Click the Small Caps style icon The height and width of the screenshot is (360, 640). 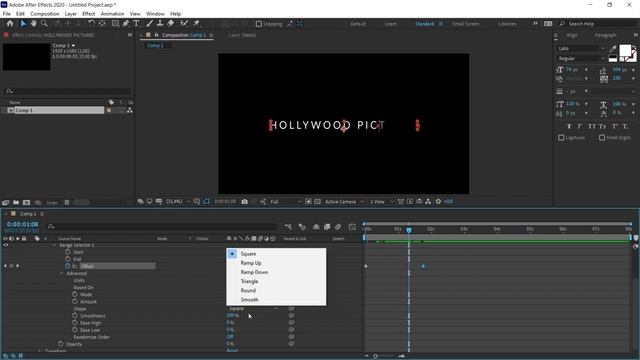pos(603,127)
